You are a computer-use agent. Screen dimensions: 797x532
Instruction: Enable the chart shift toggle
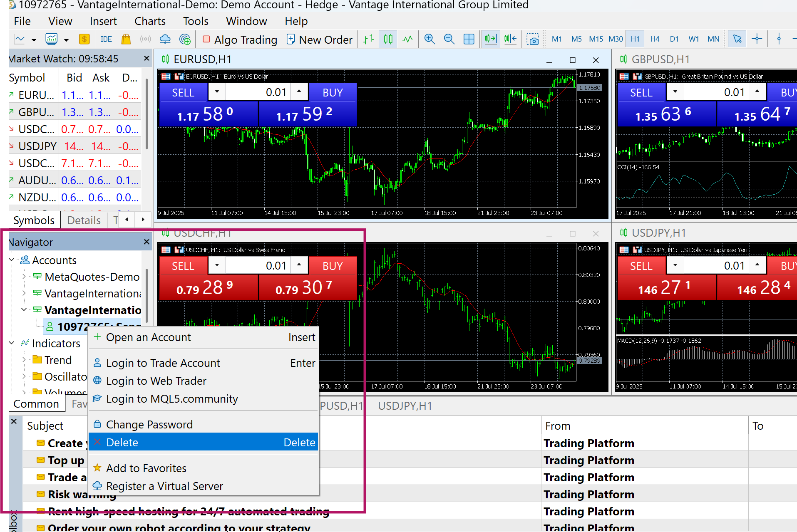pyautogui.click(x=510, y=40)
